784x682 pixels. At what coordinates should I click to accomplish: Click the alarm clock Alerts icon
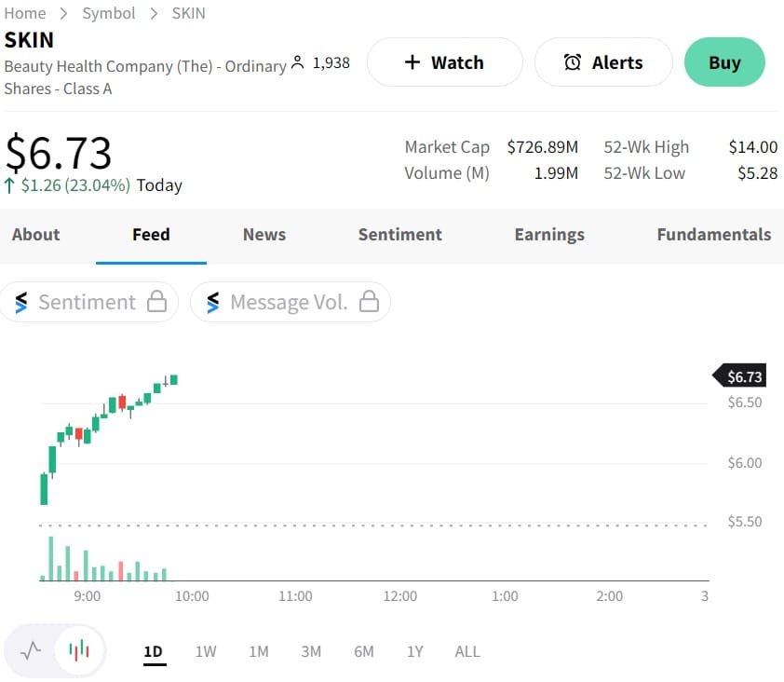(x=574, y=62)
